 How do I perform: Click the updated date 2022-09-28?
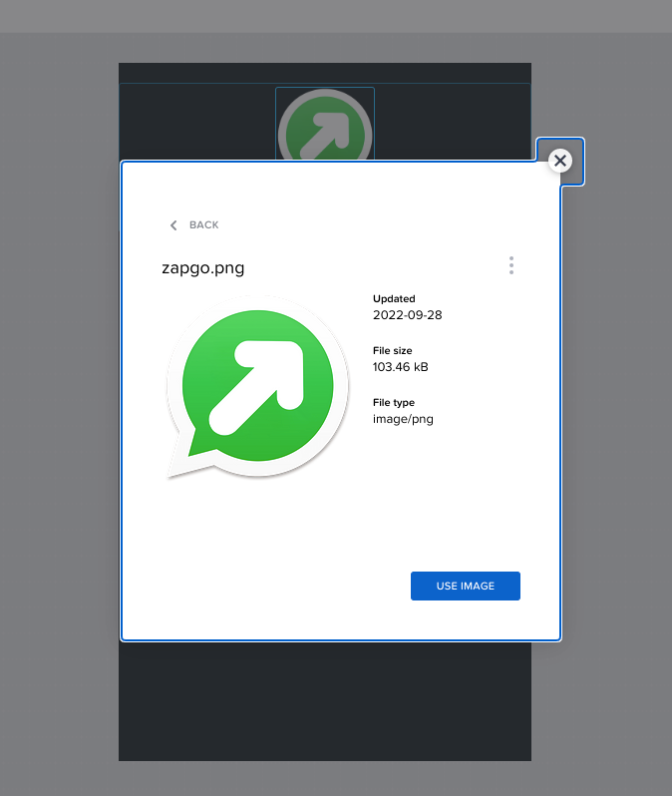point(407,315)
